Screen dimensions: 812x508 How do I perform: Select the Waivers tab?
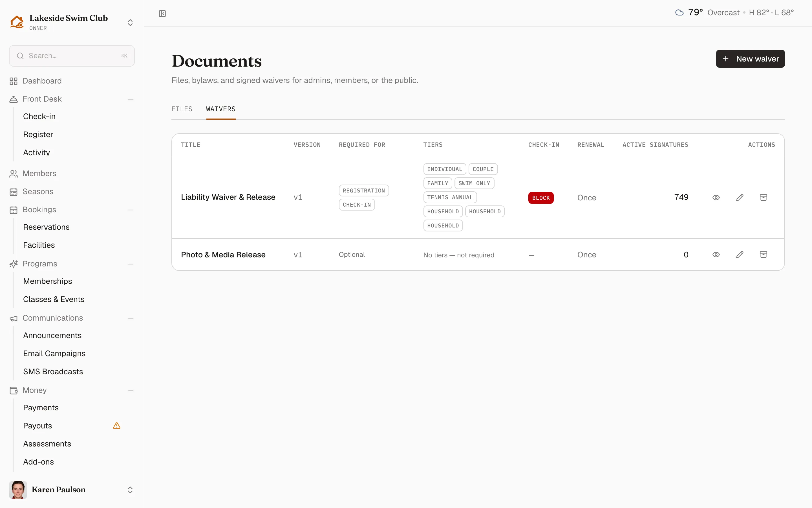(x=221, y=109)
